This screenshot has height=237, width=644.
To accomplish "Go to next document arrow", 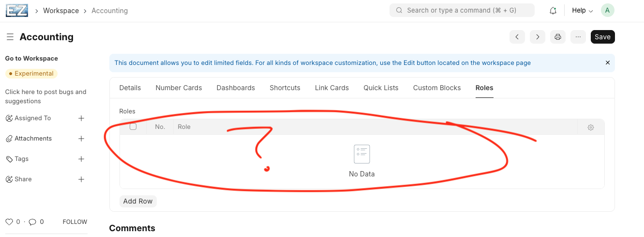I will point(538,37).
